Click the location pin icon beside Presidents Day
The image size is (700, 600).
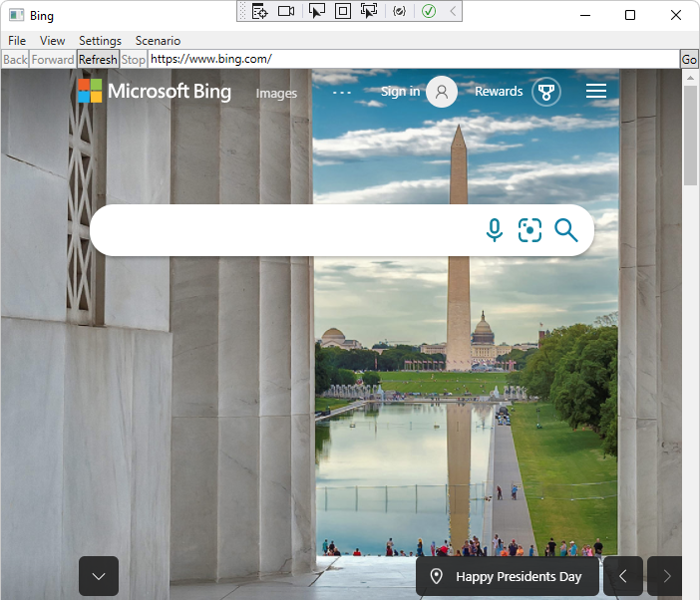click(x=436, y=577)
